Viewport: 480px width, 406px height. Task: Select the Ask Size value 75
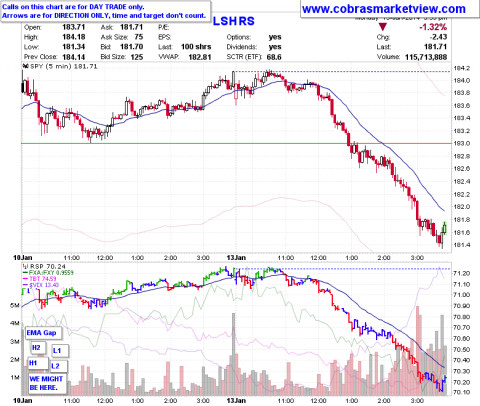tap(139, 37)
